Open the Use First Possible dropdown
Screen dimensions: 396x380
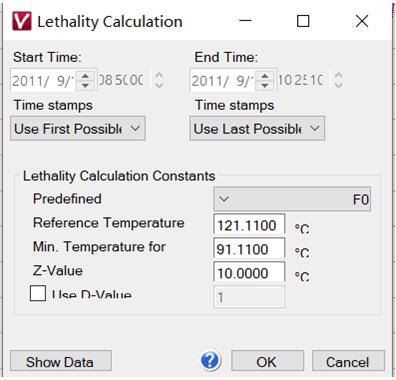pyautogui.click(x=78, y=128)
